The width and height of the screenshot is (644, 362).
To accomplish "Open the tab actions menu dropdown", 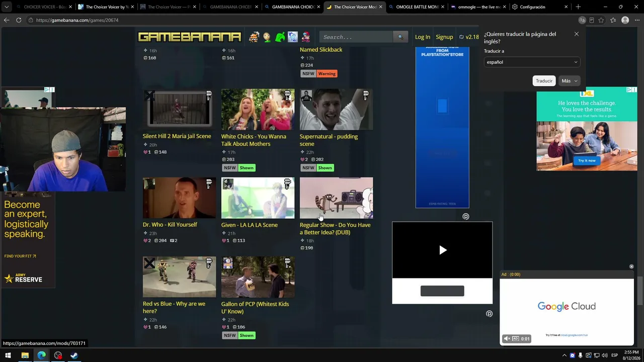I will point(7,7).
